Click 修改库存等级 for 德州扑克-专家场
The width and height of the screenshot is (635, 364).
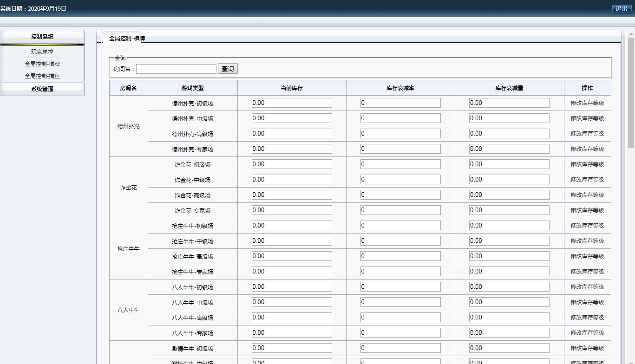click(587, 149)
